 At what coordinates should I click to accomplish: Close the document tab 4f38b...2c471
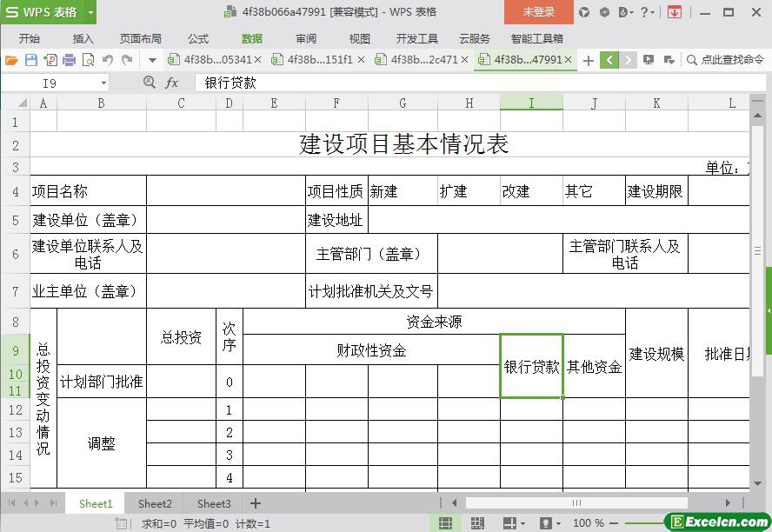[x=464, y=60]
